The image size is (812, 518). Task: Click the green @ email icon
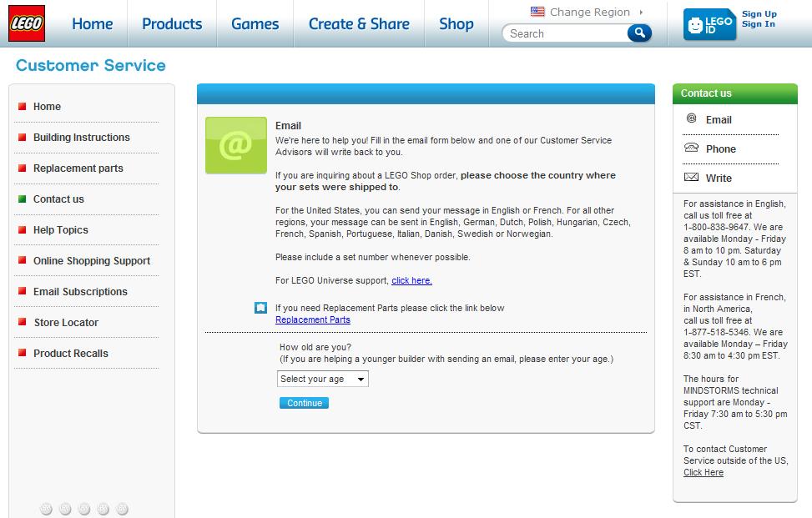(x=236, y=145)
